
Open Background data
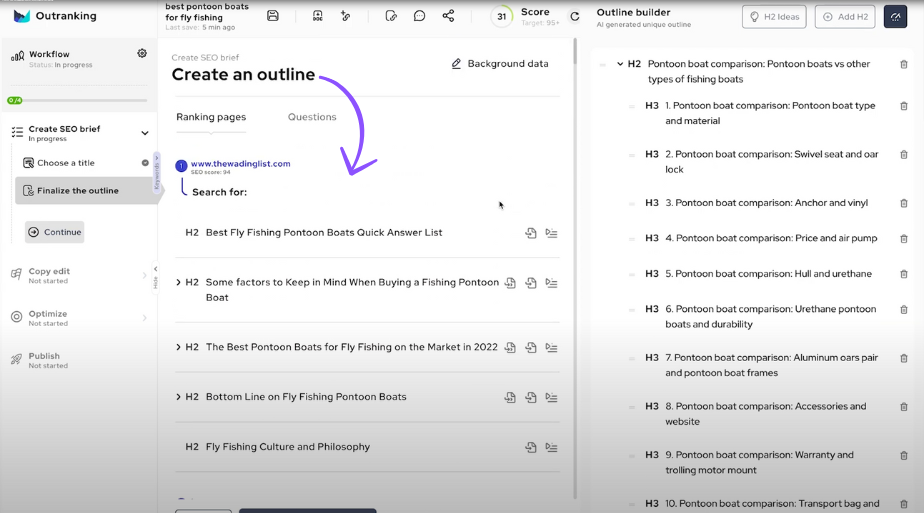(500, 64)
